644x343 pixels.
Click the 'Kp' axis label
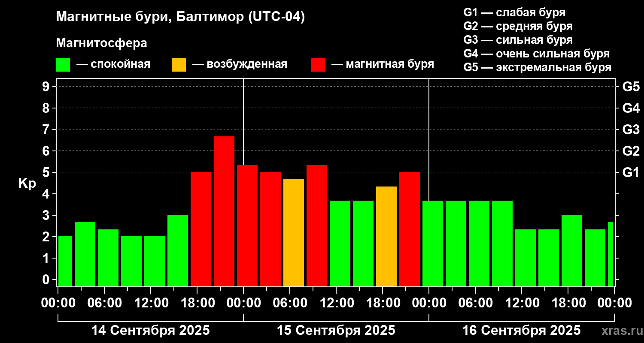[x=27, y=184]
